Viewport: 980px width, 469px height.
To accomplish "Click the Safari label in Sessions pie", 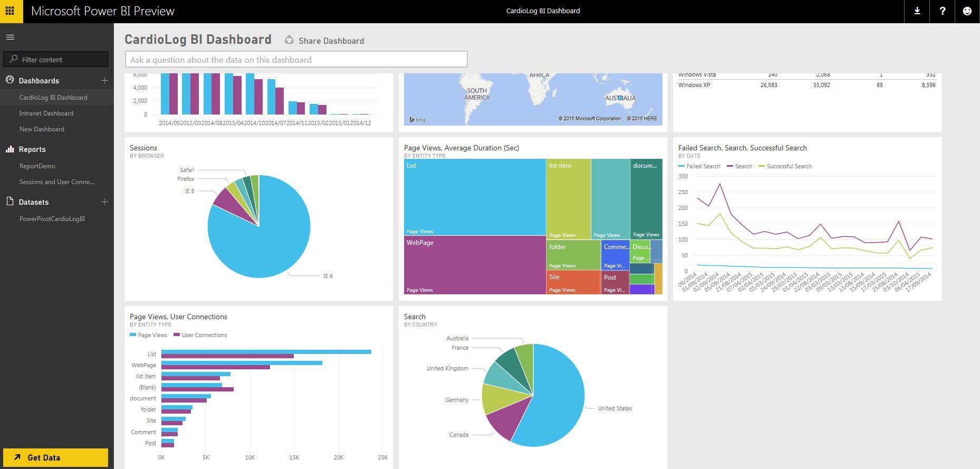I will [x=187, y=170].
